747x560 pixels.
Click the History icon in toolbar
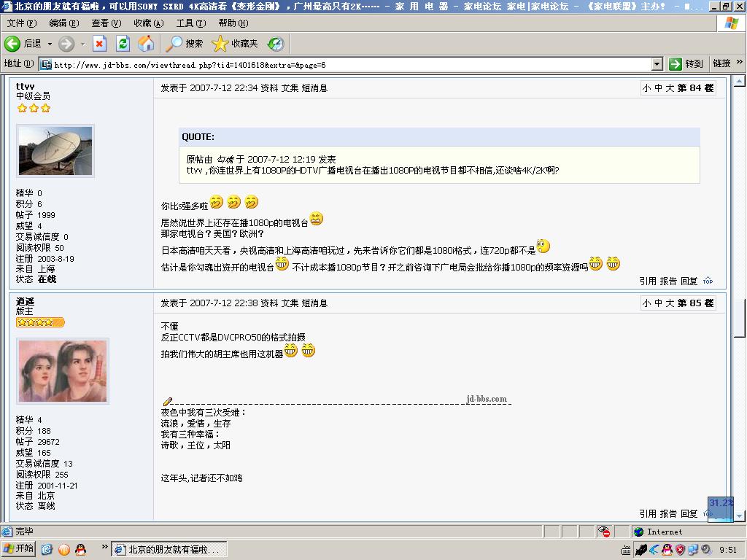[x=276, y=44]
